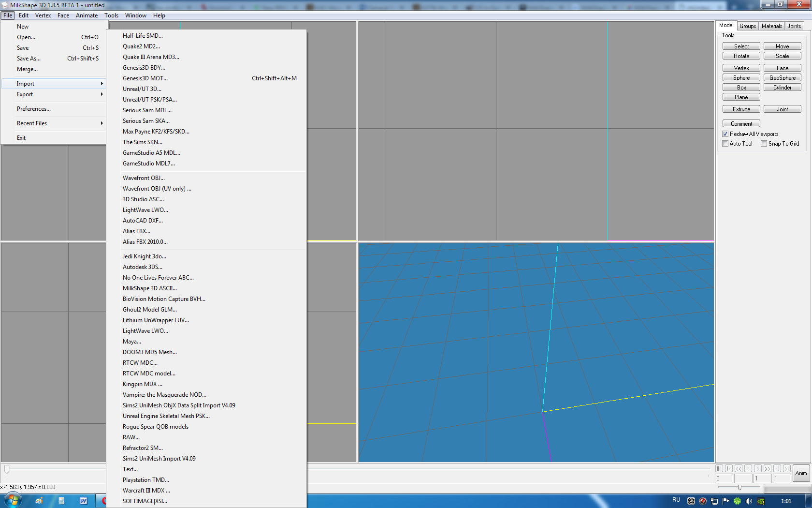Step forward one frame
Screen dimensions: 812x508
[x=758, y=468]
